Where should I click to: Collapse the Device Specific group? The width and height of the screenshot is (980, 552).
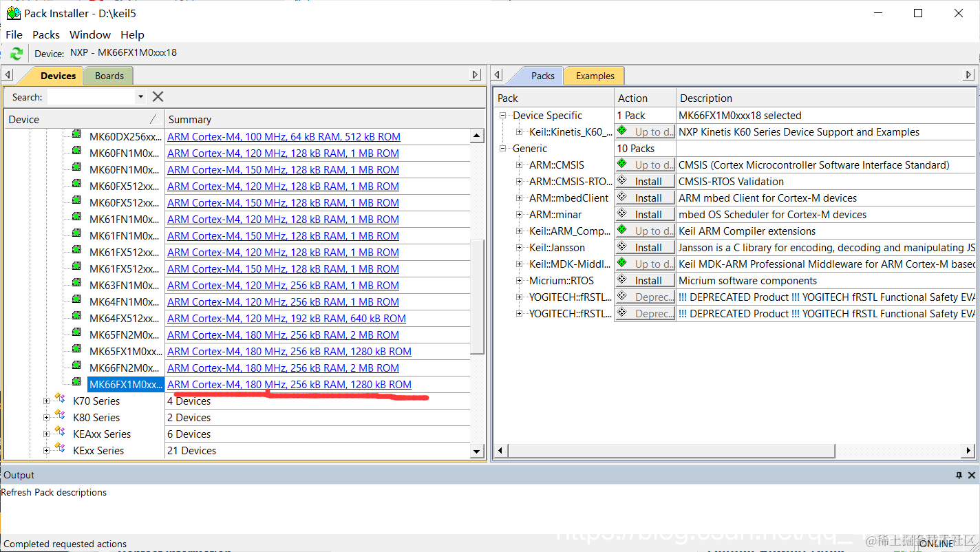[x=503, y=116]
